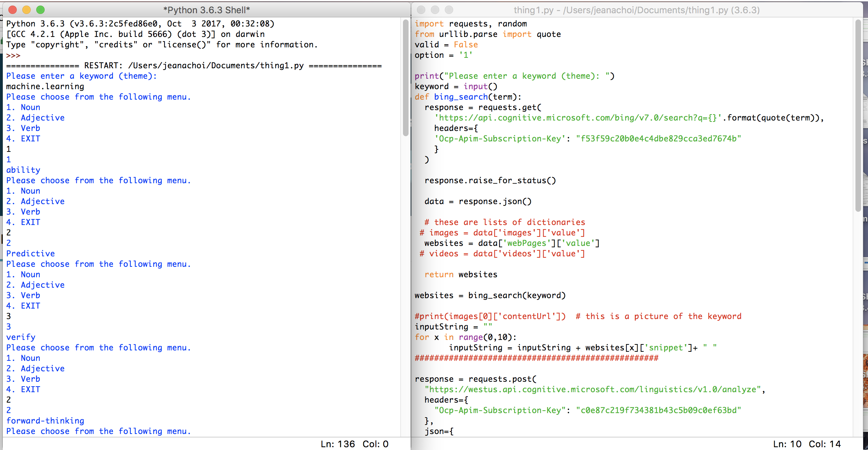Click the 'def bing_search(term):' line
This screenshot has height=450, width=868.
point(467,97)
